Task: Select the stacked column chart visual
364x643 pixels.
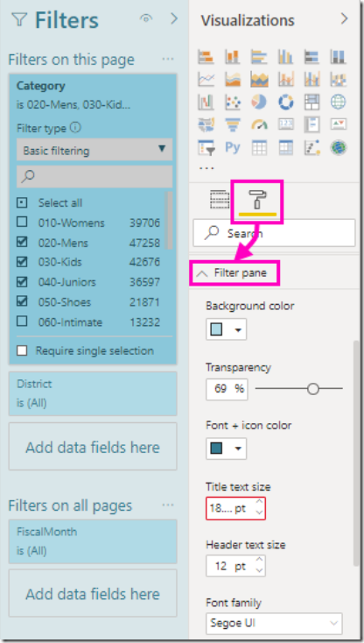Action: click(x=232, y=57)
